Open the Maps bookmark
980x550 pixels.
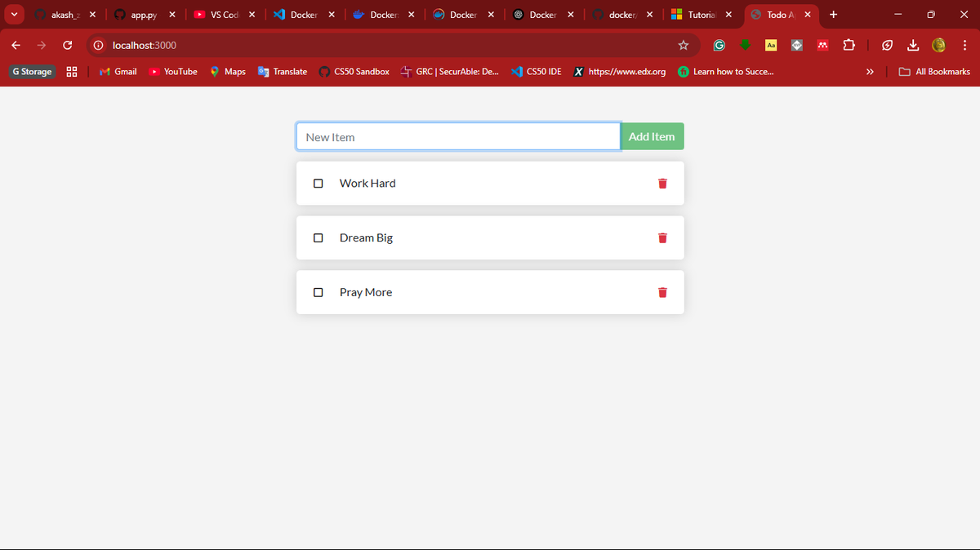pos(228,72)
